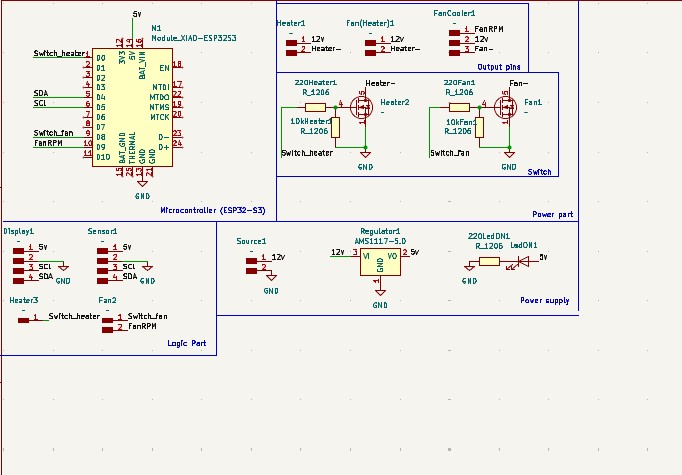The height and width of the screenshot is (475, 682).
Task: Click the Heater2 MOSFET transistor symbol
Action: tap(362, 107)
